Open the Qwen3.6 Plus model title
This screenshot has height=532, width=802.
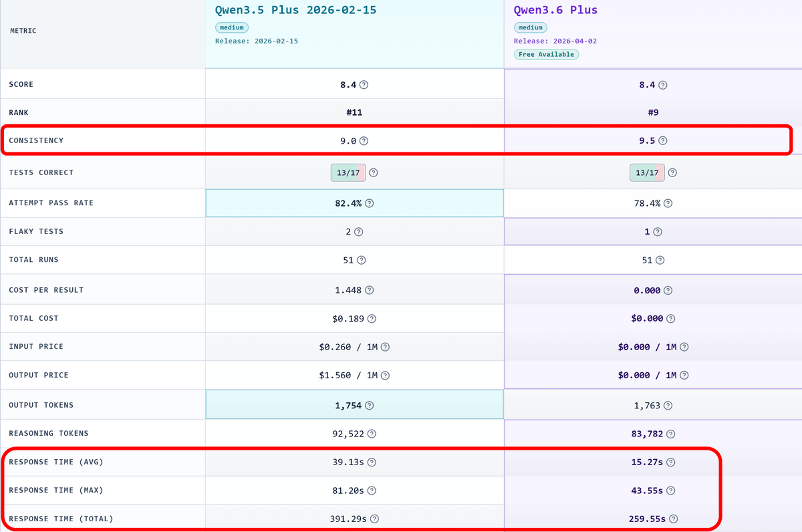[x=555, y=10]
